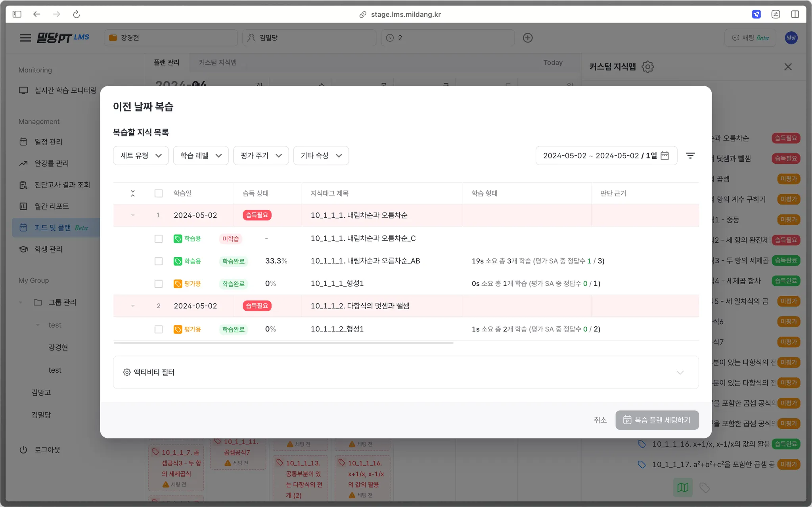Check the select-all checkbox in table header

click(159, 193)
